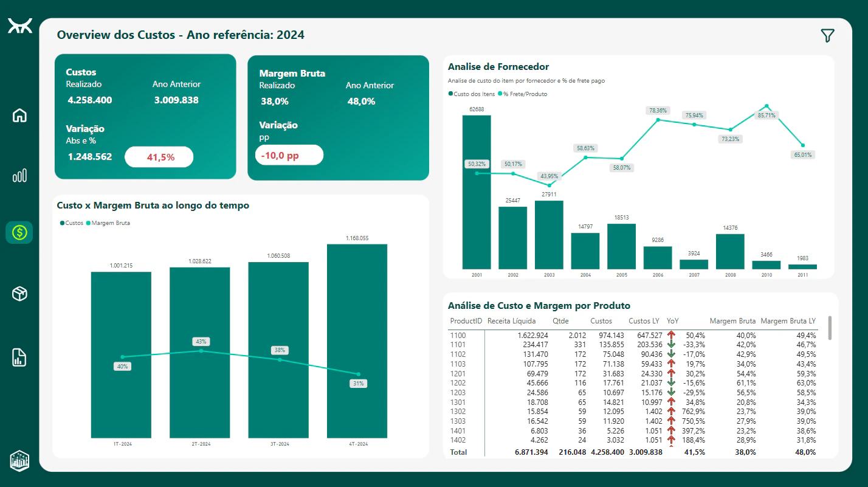
Task: Click the 31% margin label on 4T-2024
Action: coord(358,384)
